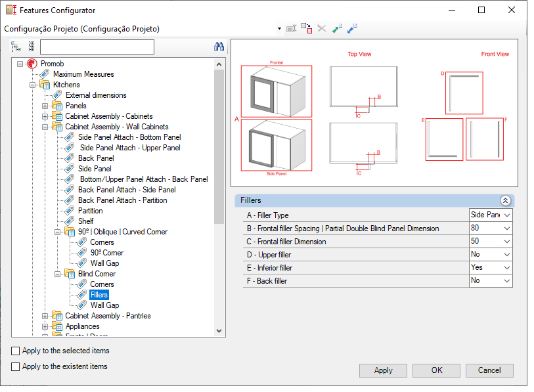
Task: Select Back Panel Attach - Partition item
Action: coord(123,200)
